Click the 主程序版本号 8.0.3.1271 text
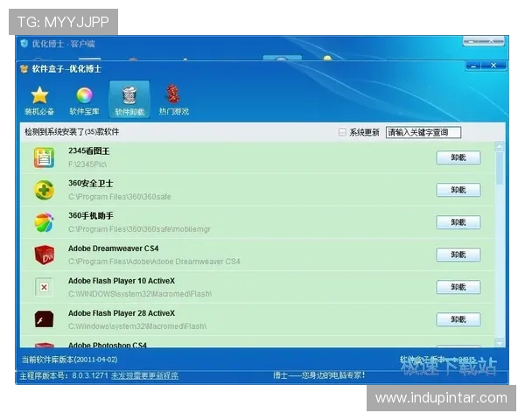 tap(64, 375)
